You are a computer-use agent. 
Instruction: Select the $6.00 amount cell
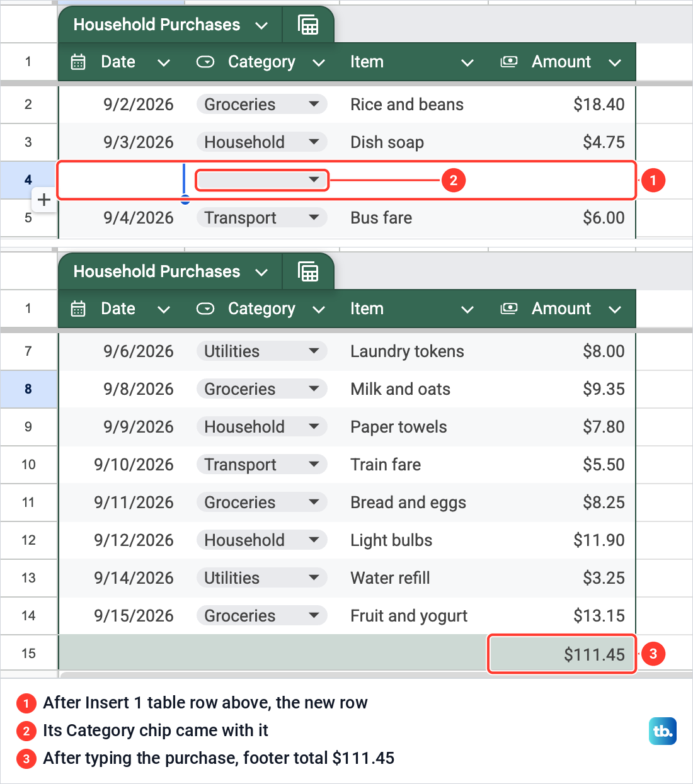point(562,218)
